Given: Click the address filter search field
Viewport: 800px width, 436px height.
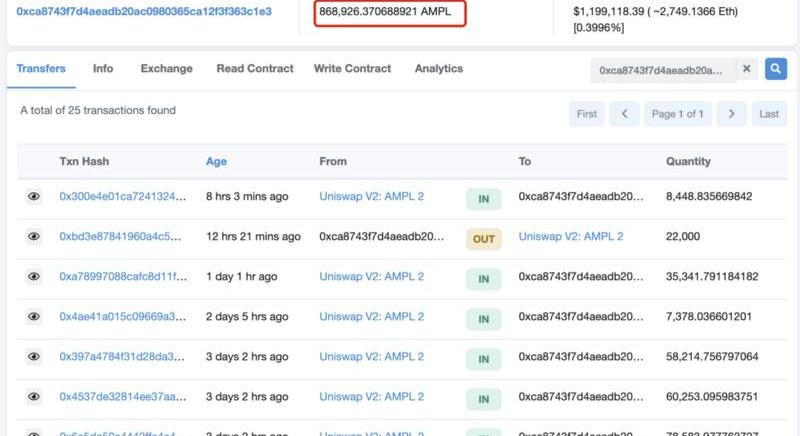Looking at the screenshot, I should tap(663, 70).
